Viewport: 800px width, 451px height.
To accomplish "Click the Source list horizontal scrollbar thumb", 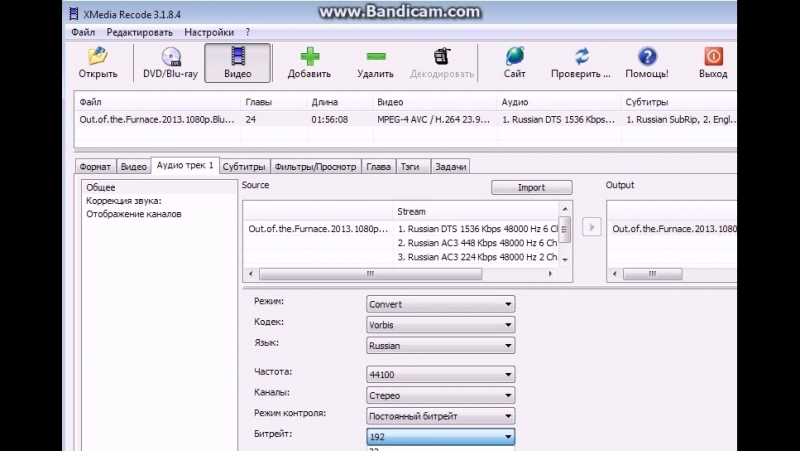I will coord(370,274).
